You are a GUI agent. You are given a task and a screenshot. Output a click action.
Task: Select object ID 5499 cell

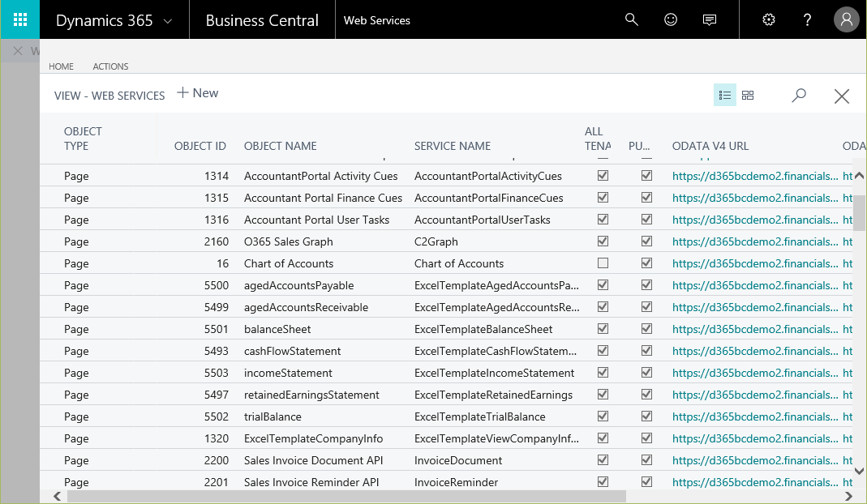pos(217,307)
